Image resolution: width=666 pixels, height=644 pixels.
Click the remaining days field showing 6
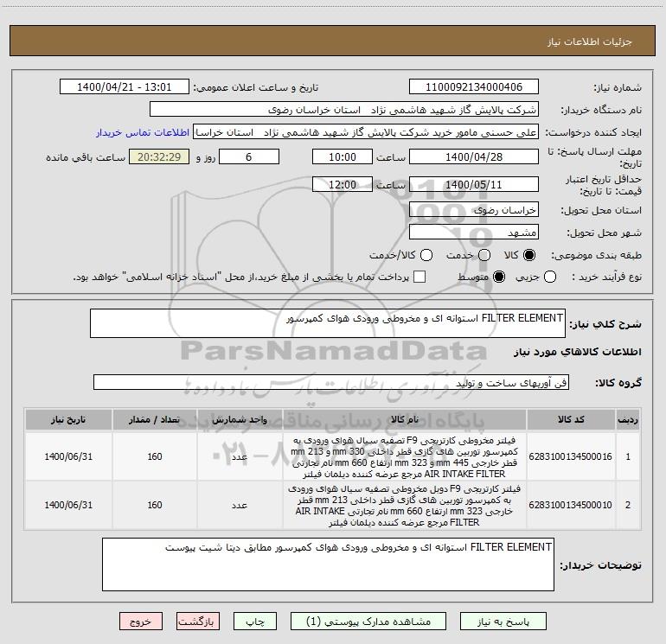[x=249, y=157]
